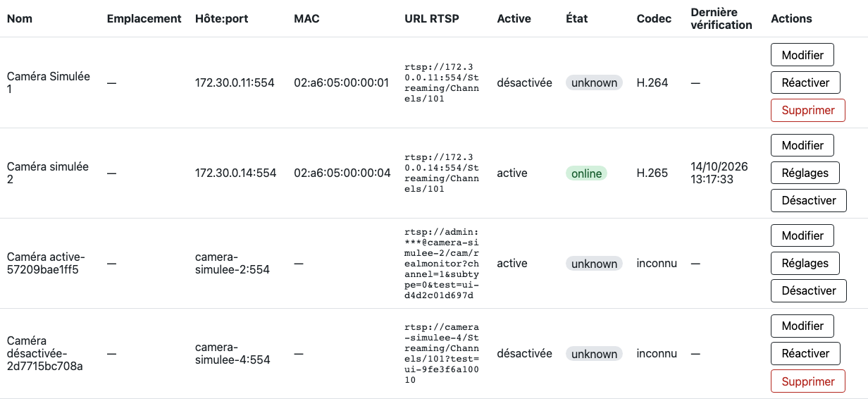
Task: Edit Caméra simulée 2 using Modifier
Action: pyautogui.click(x=802, y=145)
